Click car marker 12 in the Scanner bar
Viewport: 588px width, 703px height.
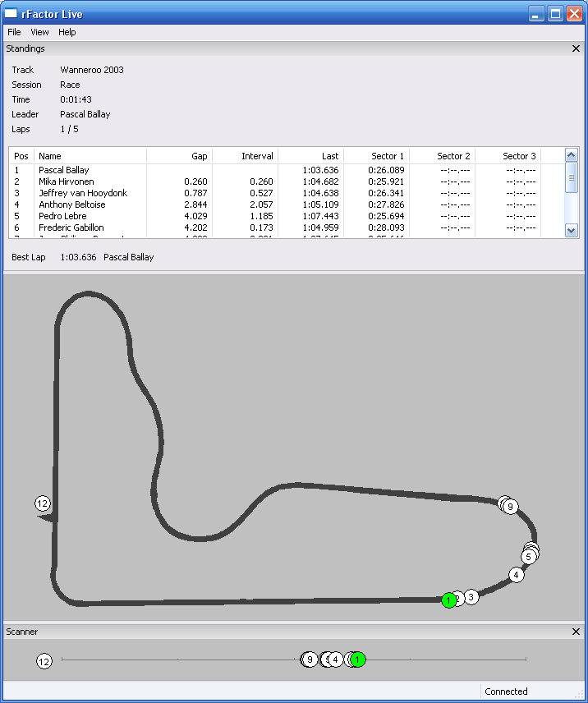[x=44, y=661]
